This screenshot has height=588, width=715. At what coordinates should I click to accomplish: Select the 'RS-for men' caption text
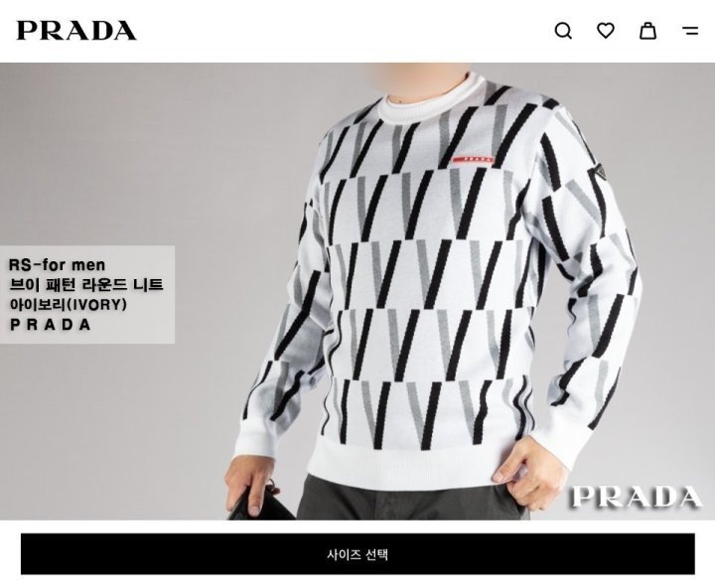(57, 264)
